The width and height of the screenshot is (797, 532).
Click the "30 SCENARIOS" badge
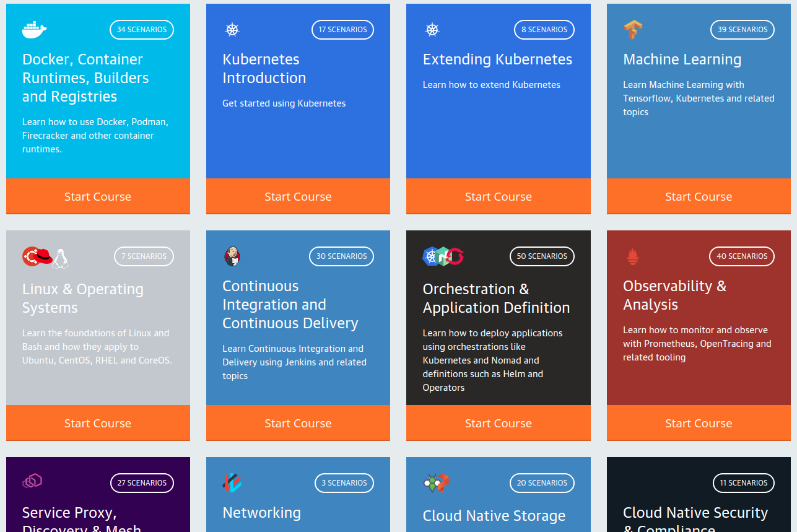coord(341,256)
